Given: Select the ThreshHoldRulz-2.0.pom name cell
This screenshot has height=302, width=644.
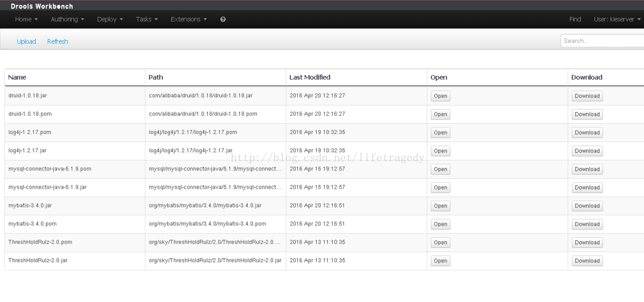Looking at the screenshot, I should tap(75, 242).
